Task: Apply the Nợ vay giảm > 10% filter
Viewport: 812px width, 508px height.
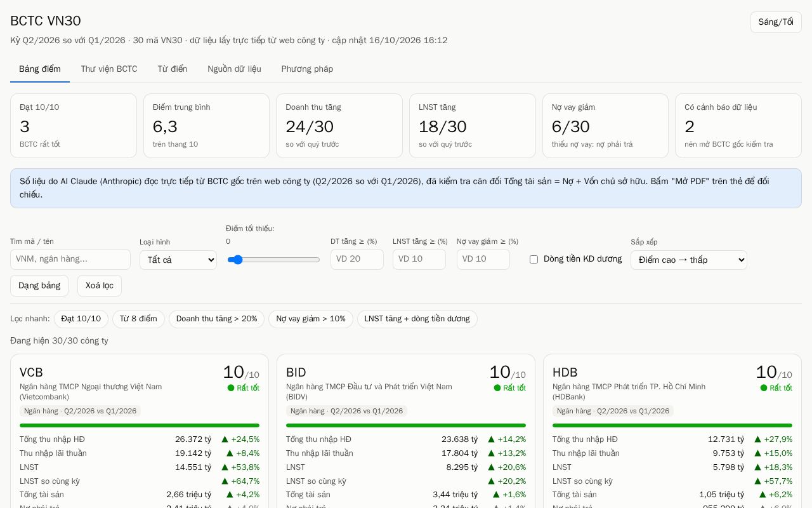Action: coord(311,319)
